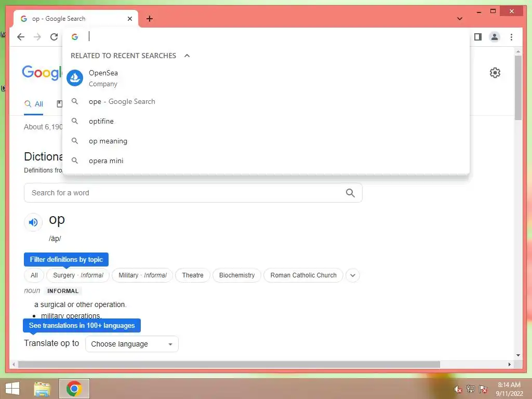
Task: Open the Action Center flag icon
Action: [x=483, y=389]
